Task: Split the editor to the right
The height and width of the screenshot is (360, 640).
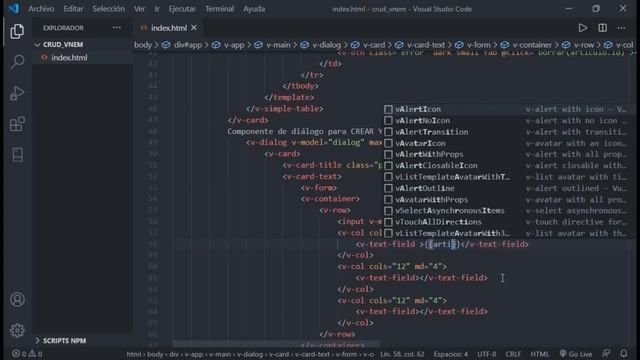Action: (x=602, y=28)
